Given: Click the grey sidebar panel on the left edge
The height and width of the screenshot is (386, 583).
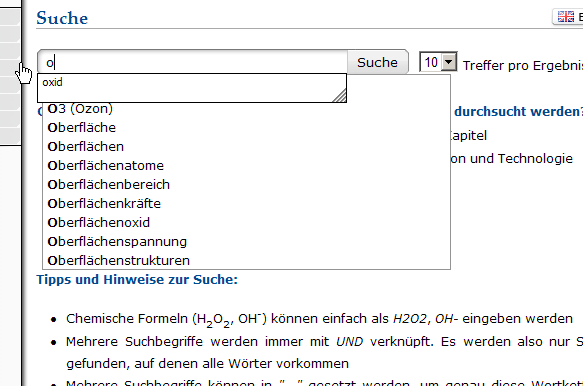Looking at the screenshot, I should click(x=10, y=73).
